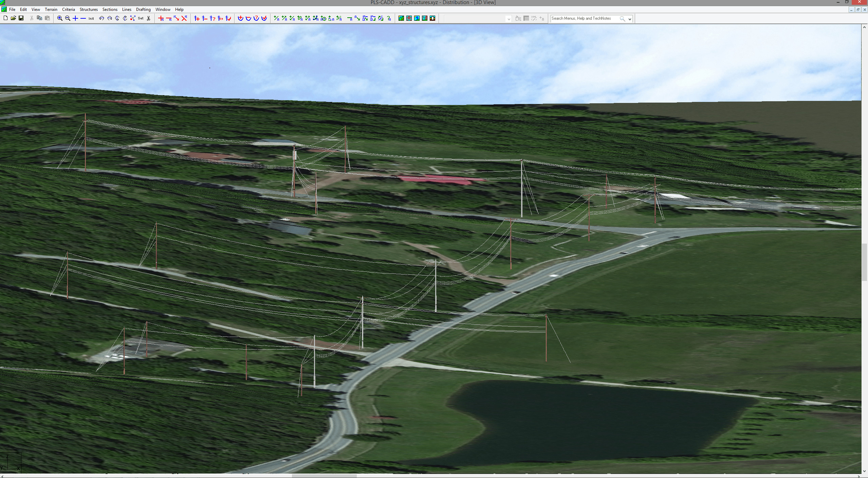Click the vertical scrollbar up arrow
The image size is (868, 478).
tap(864, 27)
